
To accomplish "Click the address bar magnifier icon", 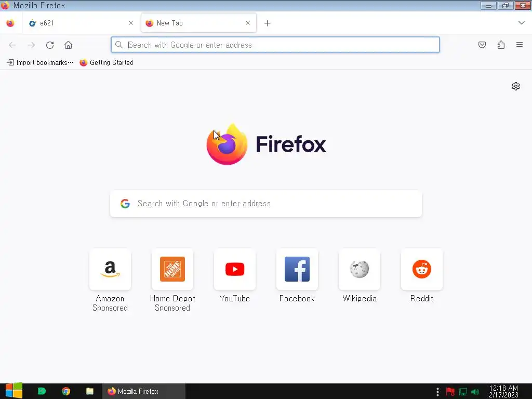I will (119, 45).
